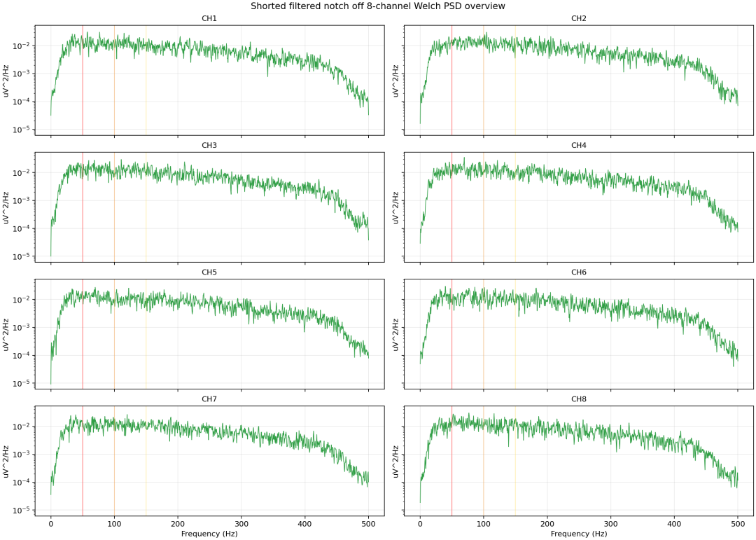Select the 100 frequency tick under CH8

tap(484, 524)
